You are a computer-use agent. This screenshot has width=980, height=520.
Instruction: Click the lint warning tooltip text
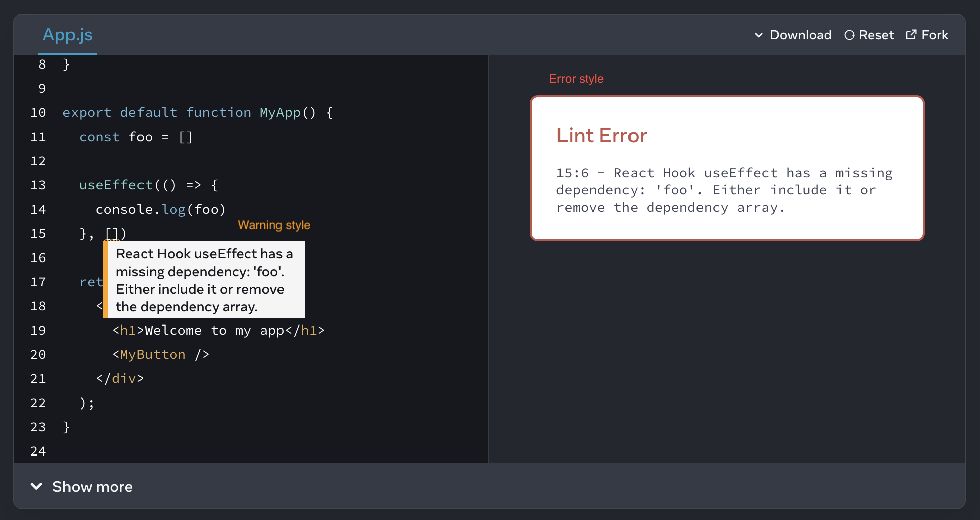click(204, 280)
